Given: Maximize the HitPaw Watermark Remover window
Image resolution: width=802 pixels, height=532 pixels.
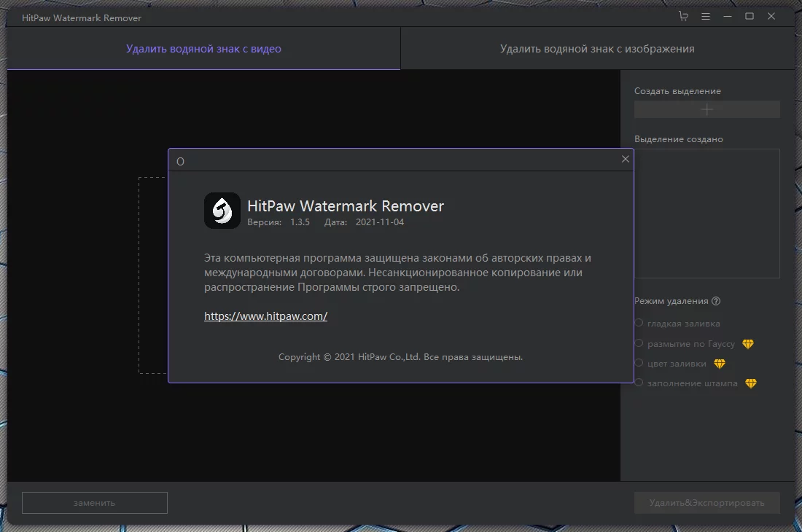Looking at the screenshot, I should [750, 16].
